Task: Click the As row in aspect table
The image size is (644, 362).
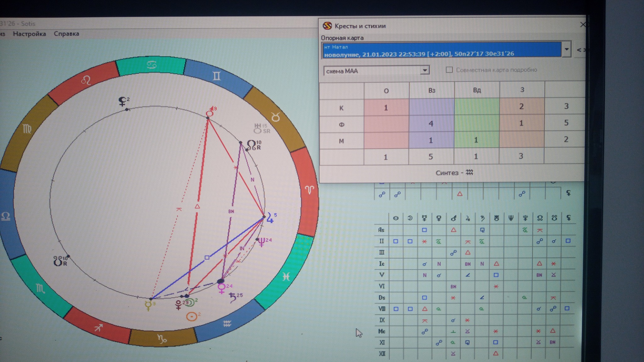Action: (x=381, y=230)
